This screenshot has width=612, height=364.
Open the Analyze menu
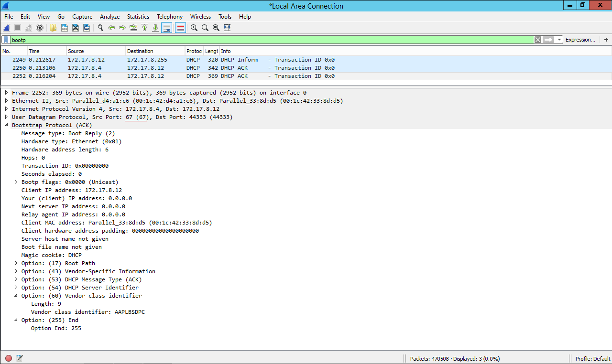pos(109,16)
